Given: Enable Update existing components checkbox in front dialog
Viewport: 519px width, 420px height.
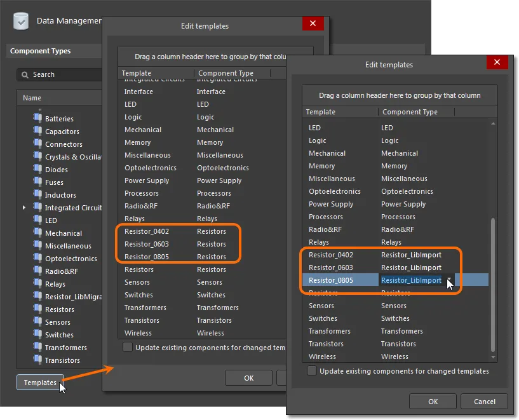Looking at the screenshot, I should (312, 370).
